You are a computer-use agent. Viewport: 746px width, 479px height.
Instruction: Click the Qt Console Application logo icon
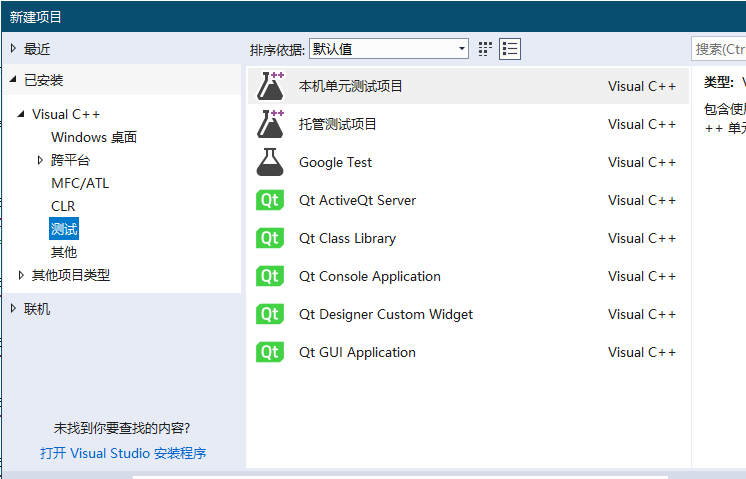270,276
